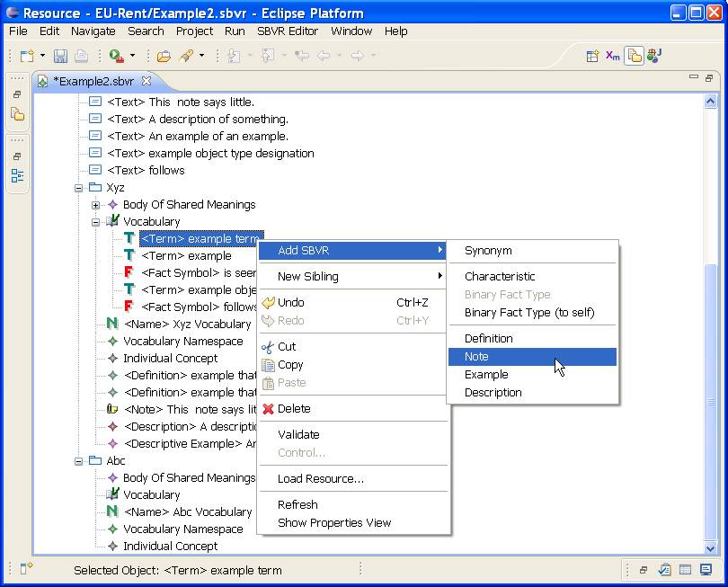Click the Outline fast view icon in left sidebar
This screenshot has width=728, height=587.
pos(17,176)
